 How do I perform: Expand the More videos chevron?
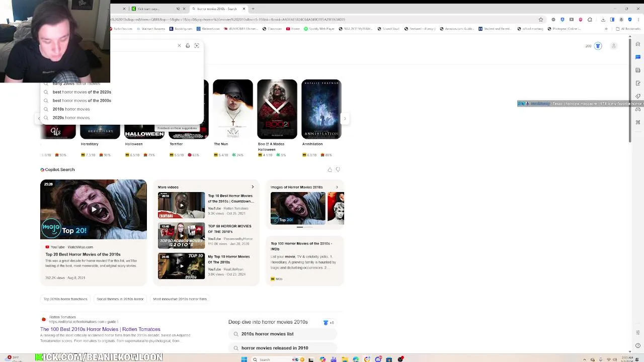coord(253,187)
